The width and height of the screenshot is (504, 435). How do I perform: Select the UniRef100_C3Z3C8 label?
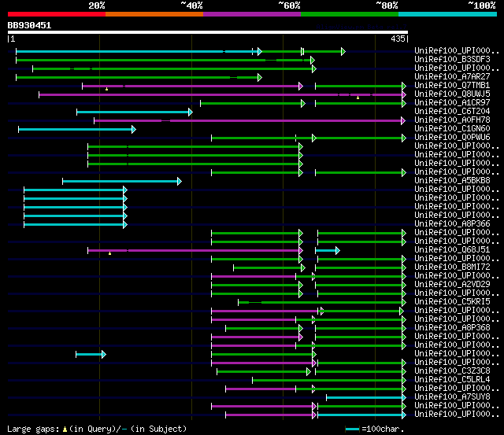pos(452,371)
